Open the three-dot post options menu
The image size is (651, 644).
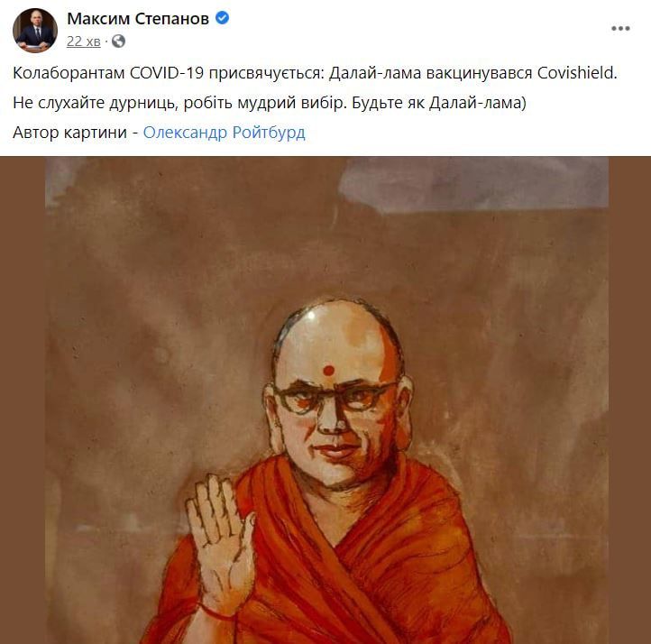pos(620,29)
